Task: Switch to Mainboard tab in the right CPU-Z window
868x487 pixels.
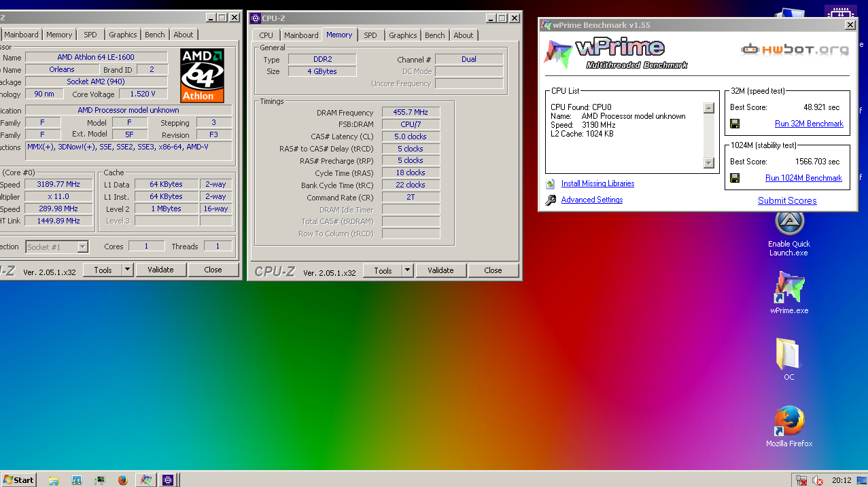Action: [301, 35]
